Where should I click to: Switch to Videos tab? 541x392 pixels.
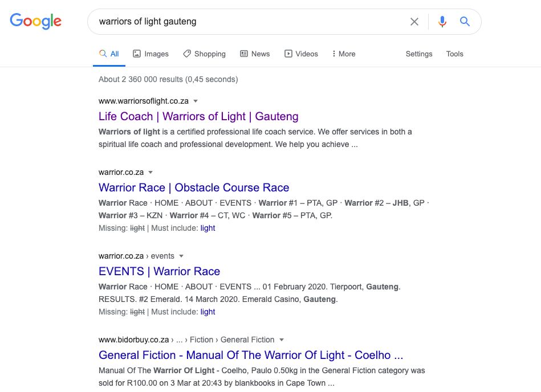[301, 54]
